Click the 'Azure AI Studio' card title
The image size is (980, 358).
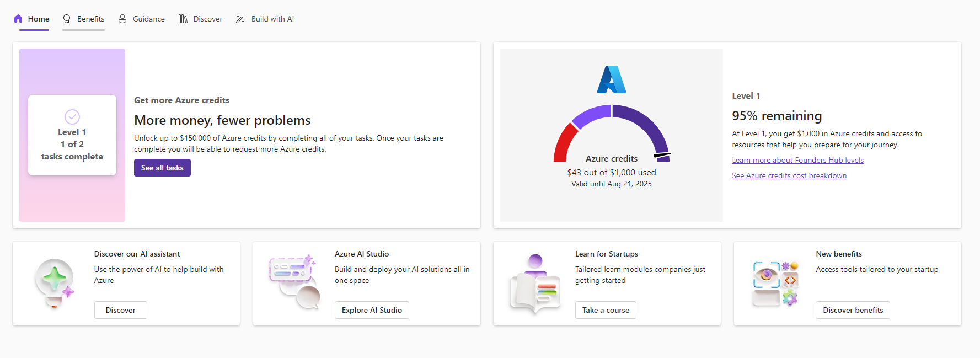click(x=362, y=254)
